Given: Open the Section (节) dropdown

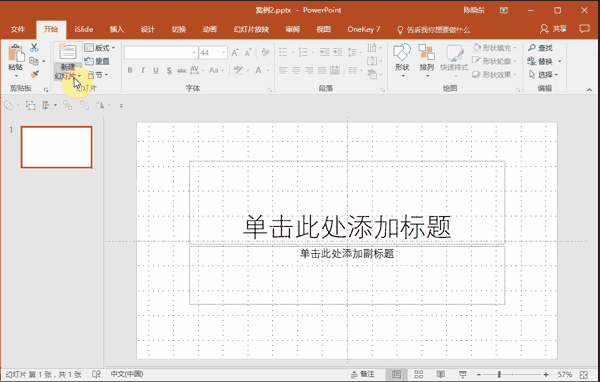Looking at the screenshot, I should pos(98,75).
